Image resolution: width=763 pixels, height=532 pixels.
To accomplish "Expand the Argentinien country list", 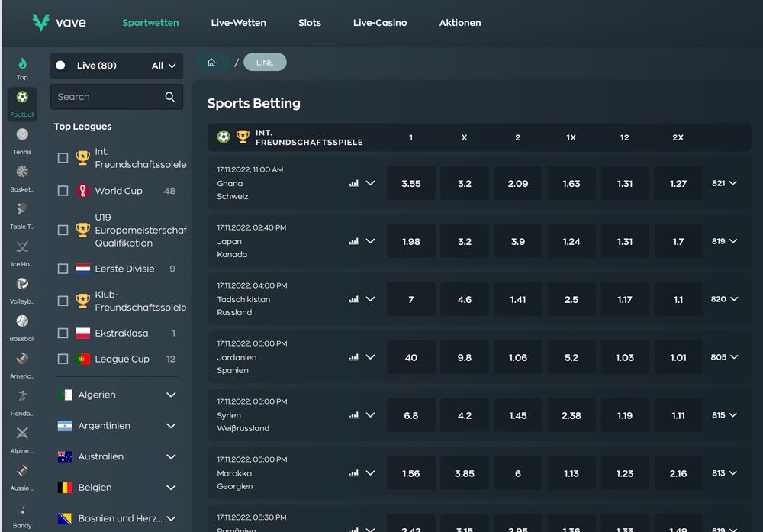I will pyautogui.click(x=171, y=425).
